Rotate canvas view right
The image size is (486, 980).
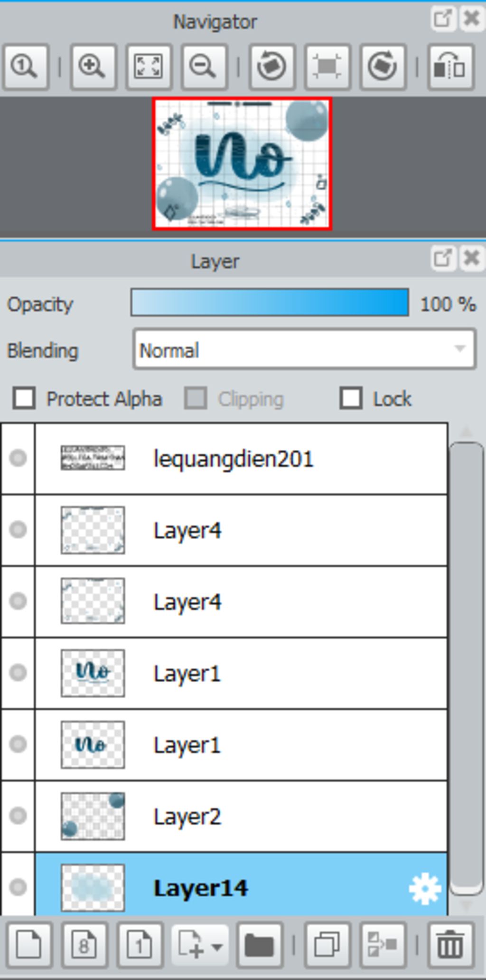click(383, 67)
